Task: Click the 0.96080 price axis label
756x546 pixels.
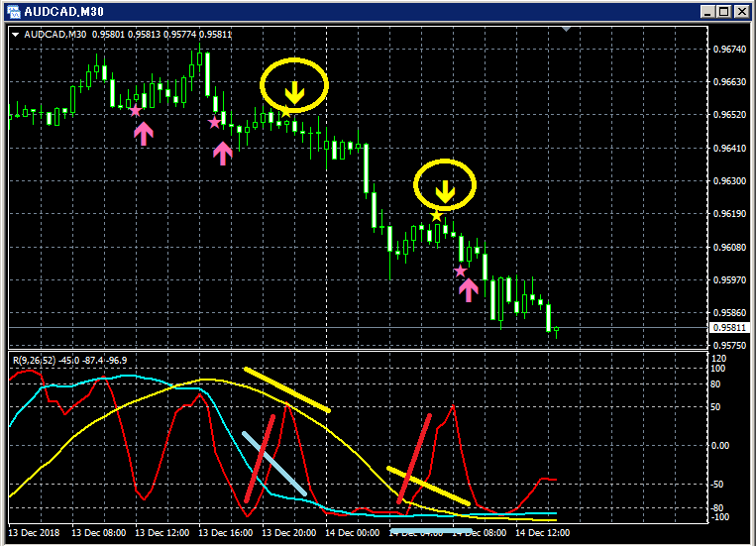Action: pyautogui.click(x=729, y=247)
